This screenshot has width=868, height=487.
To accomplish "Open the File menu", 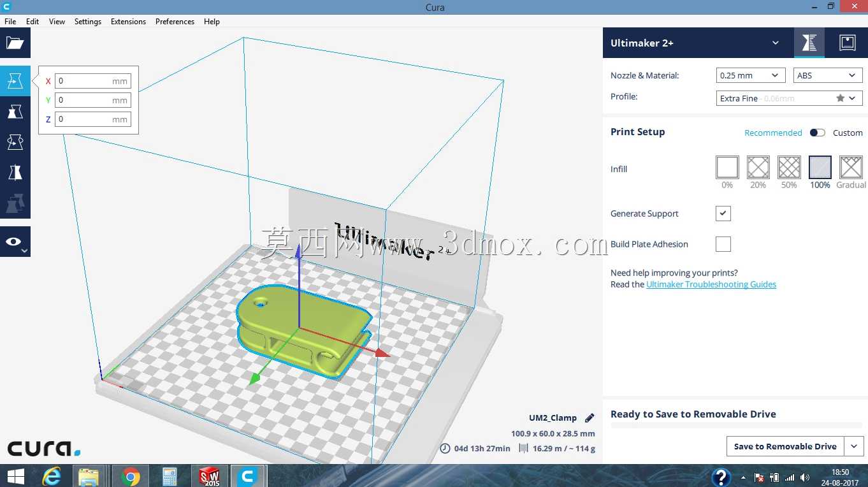I will point(10,21).
